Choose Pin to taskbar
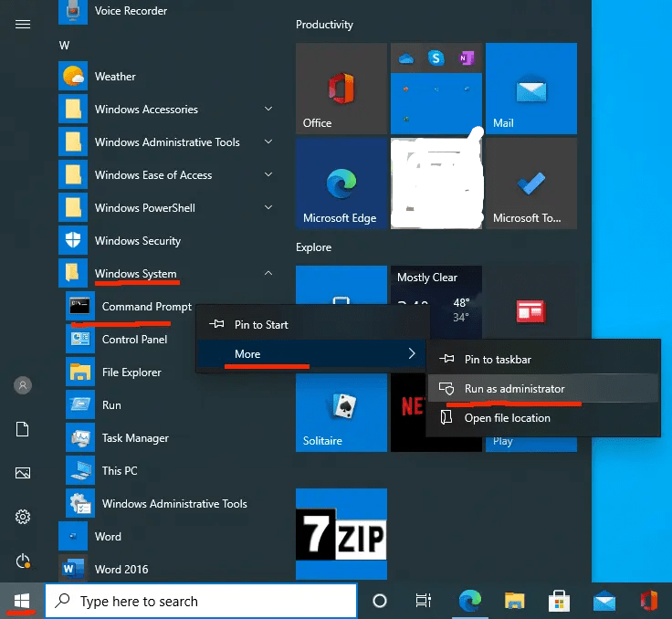The width and height of the screenshot is (672, 619). [543, 359]
